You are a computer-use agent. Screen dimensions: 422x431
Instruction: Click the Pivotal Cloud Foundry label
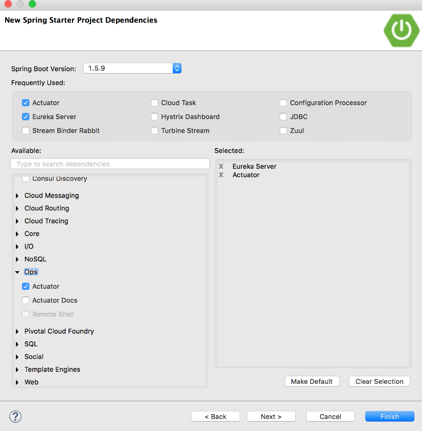59,331
